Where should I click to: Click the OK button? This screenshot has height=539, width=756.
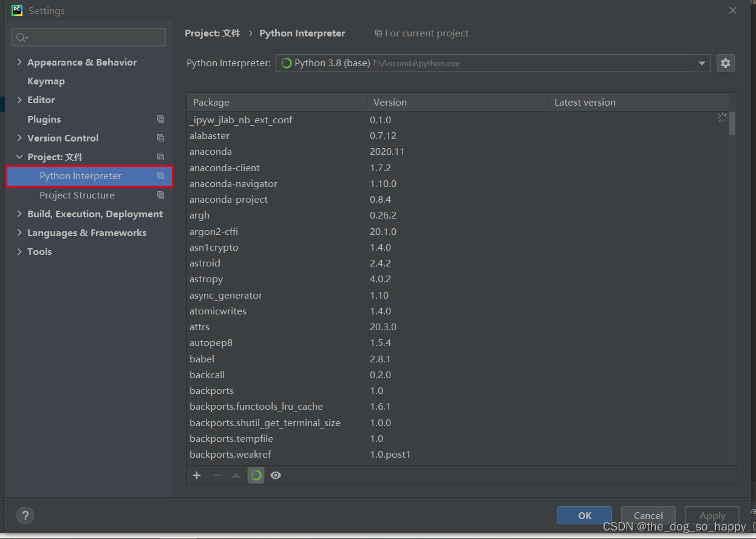(x=584, y=515)
